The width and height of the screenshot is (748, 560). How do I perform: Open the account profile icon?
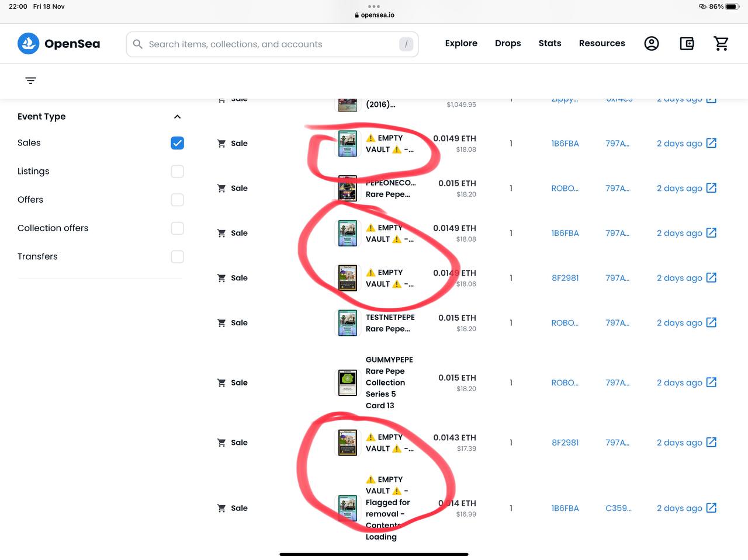point(652,43)
